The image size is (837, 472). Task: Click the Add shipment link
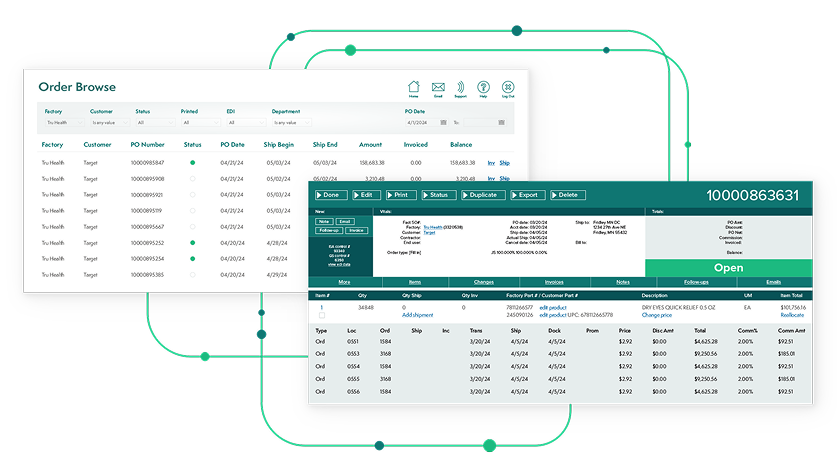pyautogui.click(x=417, y=316)
